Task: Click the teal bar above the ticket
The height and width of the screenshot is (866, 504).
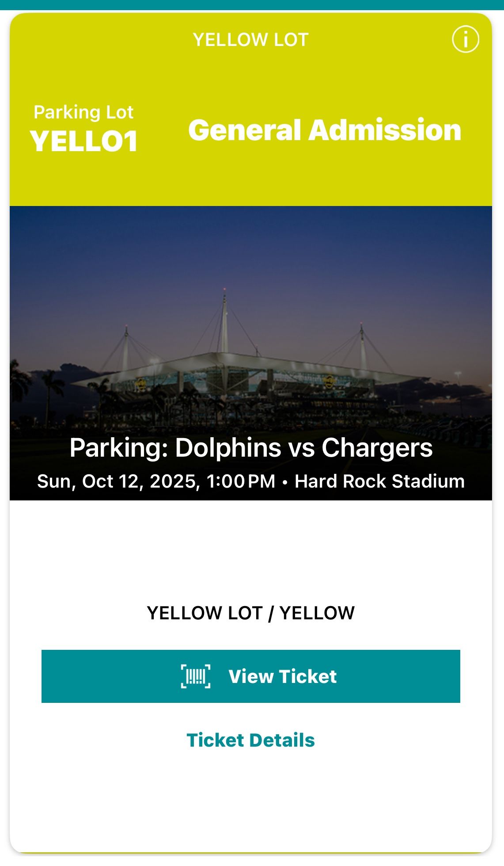Action: (252, 4)
